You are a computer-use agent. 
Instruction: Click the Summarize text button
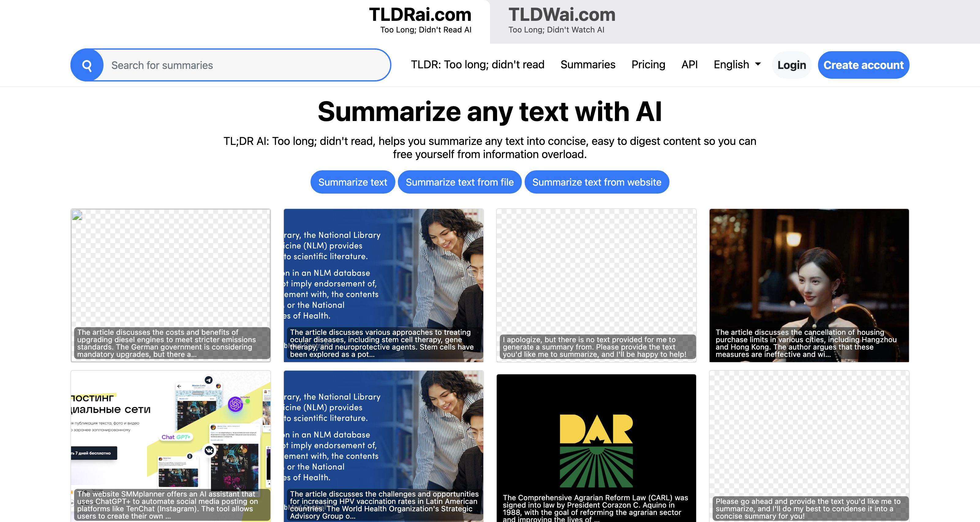pos(353,182)
